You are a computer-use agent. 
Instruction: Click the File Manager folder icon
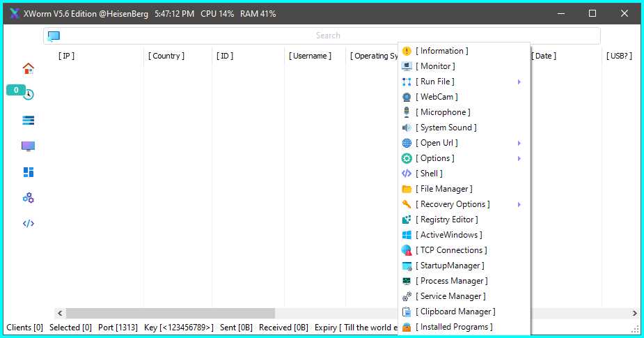407,189
